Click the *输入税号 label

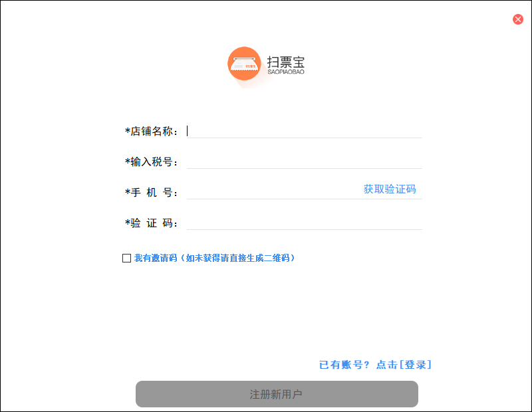(152, 161)
